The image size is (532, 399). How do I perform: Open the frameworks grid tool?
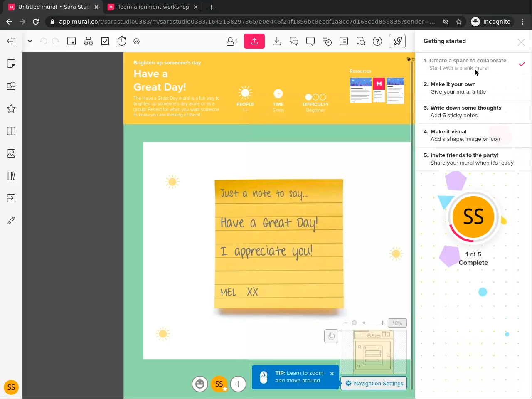11,131
